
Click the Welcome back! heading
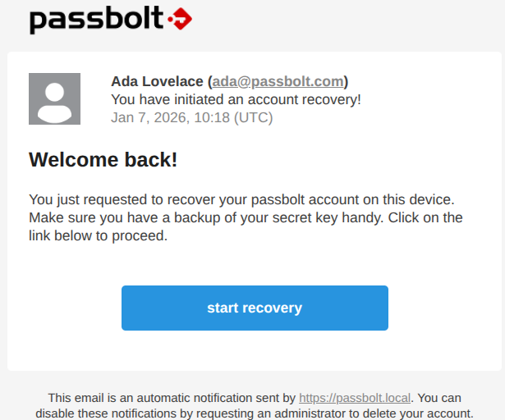click(x=103, y=160)
